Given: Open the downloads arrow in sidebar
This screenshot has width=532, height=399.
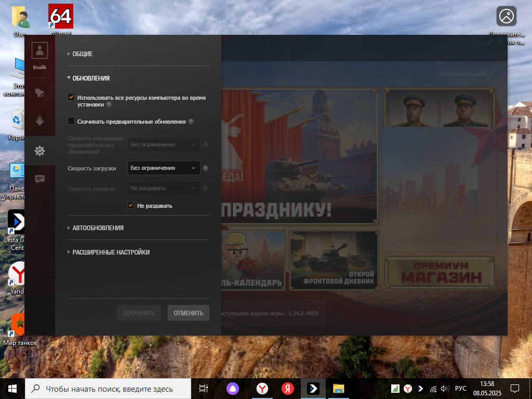Looking at the screenshot, I should pyautogui.click(x=39, y=121).
